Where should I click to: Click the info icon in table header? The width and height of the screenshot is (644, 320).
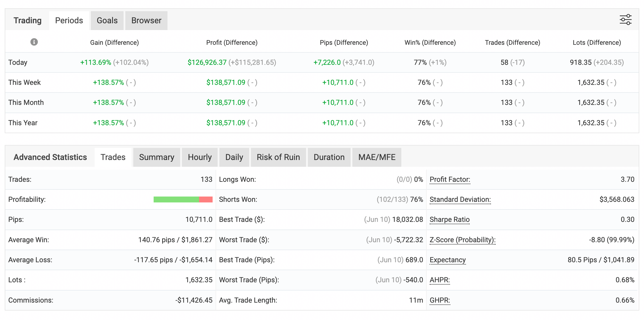(x=34, y=42)
